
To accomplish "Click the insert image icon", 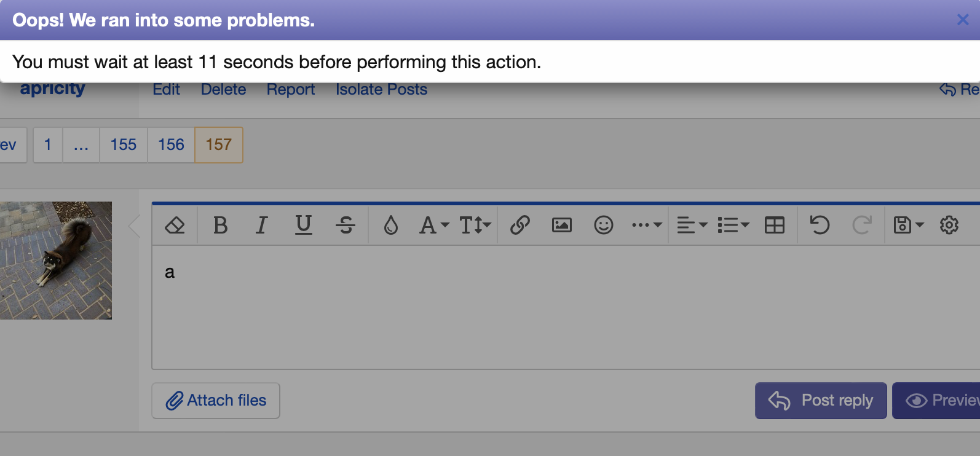I will pyautogui.click(x=562, y=226).
